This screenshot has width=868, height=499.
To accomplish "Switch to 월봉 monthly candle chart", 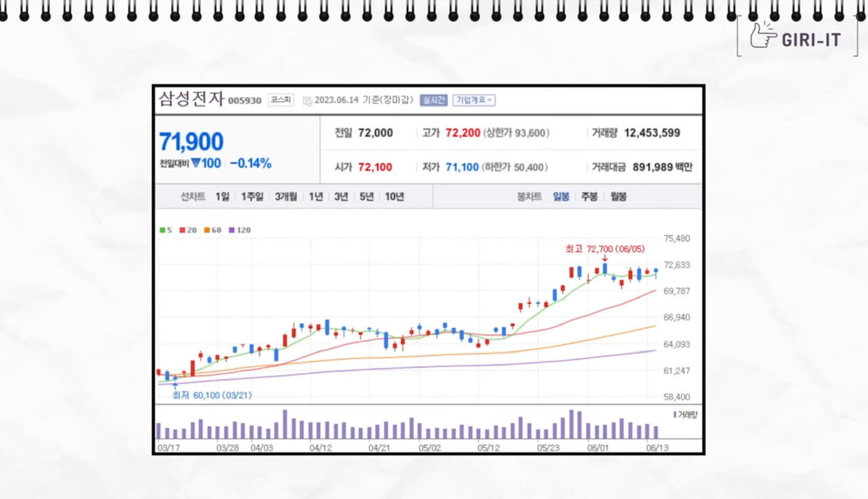I will 618,197.
